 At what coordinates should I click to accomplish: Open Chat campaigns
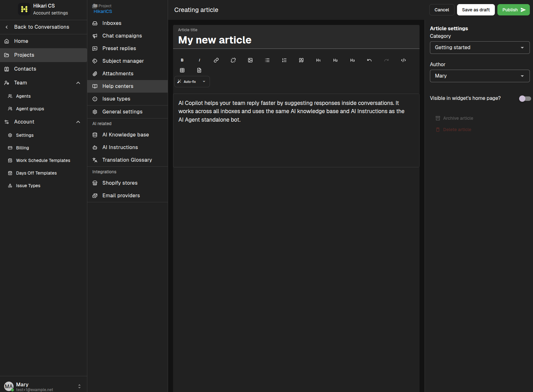point(127,36)
